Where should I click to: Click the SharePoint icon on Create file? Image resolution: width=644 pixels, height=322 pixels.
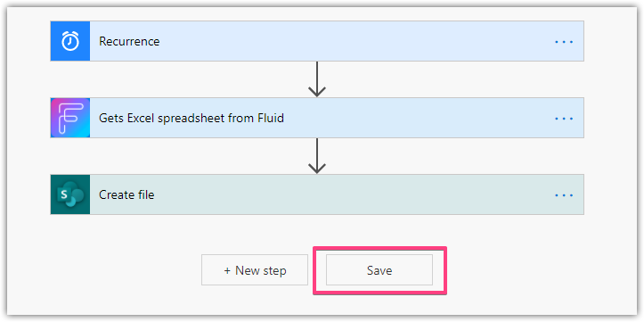coord(70,194)
